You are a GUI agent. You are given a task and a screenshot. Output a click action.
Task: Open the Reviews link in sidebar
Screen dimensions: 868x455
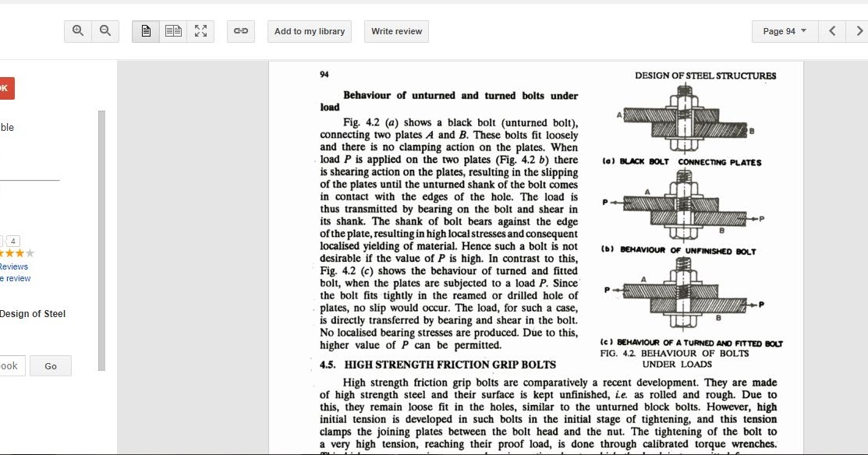[x=14, y=266]
